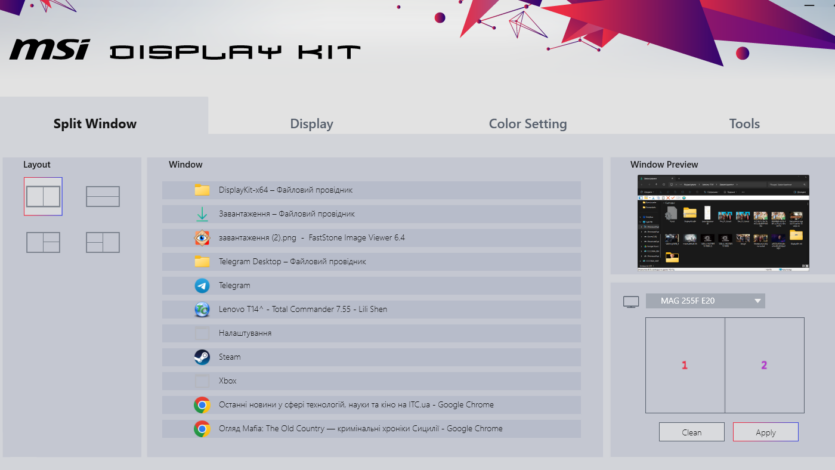
Task: Pick the layout with left side split
Action: 103,242
